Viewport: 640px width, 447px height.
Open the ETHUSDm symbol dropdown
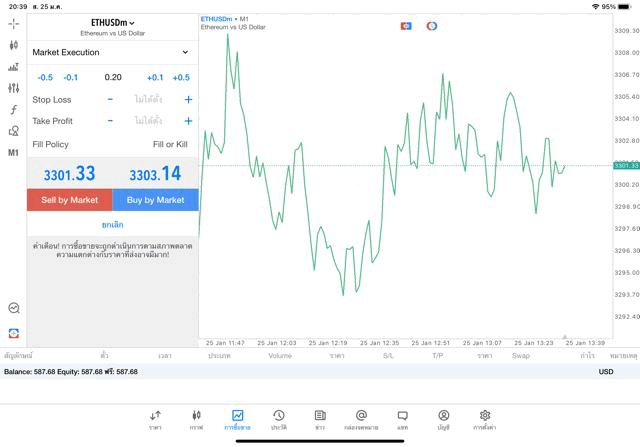pos(112,22)
